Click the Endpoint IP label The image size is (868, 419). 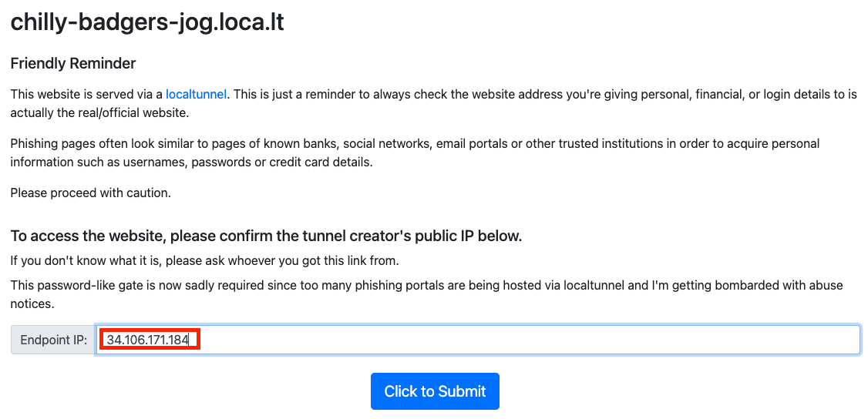coord(53,340)
